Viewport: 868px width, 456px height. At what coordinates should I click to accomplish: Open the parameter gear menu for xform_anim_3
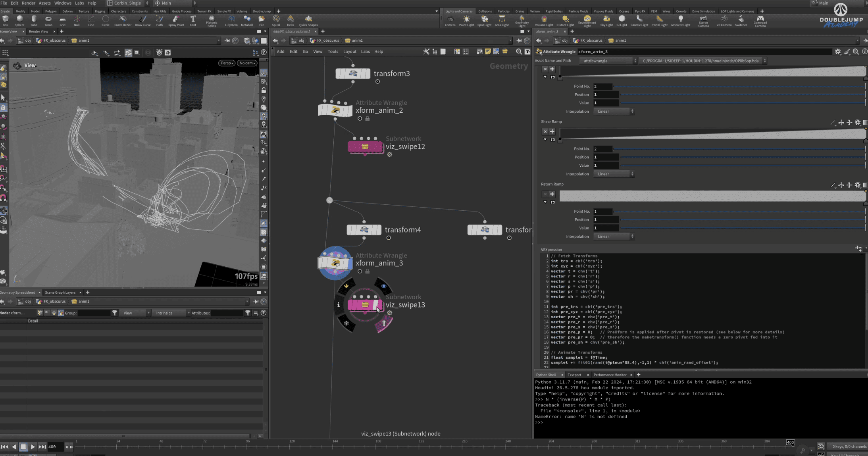click(x=837, y=52)
